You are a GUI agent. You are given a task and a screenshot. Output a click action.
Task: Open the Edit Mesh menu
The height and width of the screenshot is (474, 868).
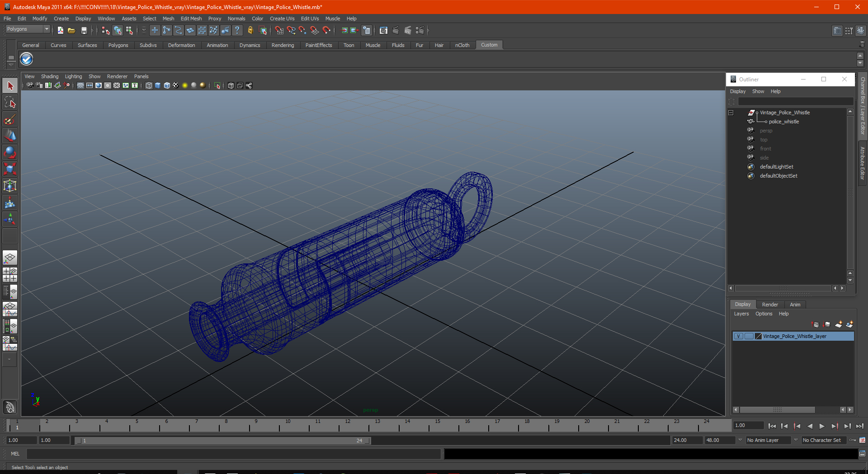point(191,19)
